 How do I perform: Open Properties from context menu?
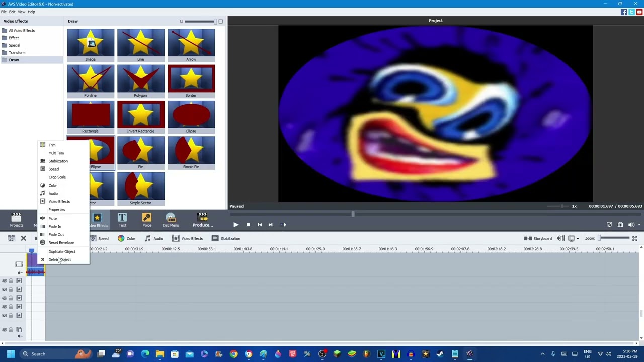pos(63,210)
